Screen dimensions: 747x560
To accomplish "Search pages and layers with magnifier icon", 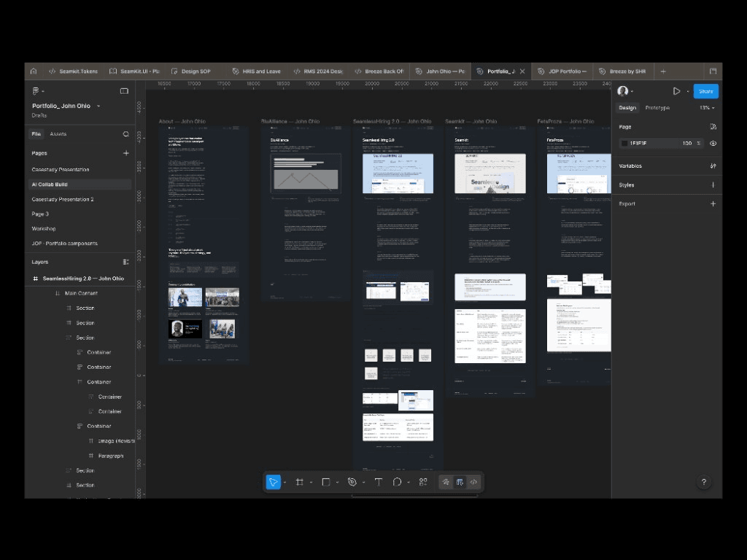I will point(125,134).
